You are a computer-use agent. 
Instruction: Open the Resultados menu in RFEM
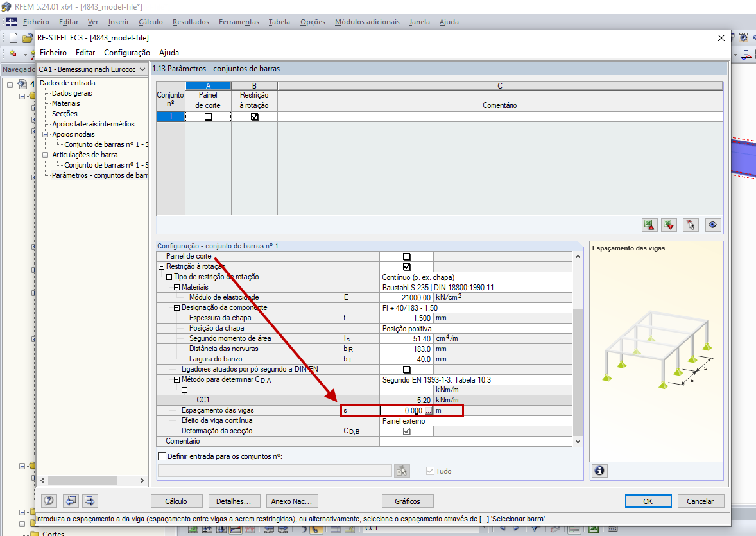tap(191, 22)
